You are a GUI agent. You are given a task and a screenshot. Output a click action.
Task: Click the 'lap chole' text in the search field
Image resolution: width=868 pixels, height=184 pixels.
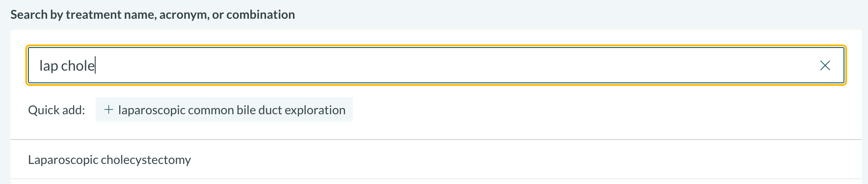click(67, 66)
